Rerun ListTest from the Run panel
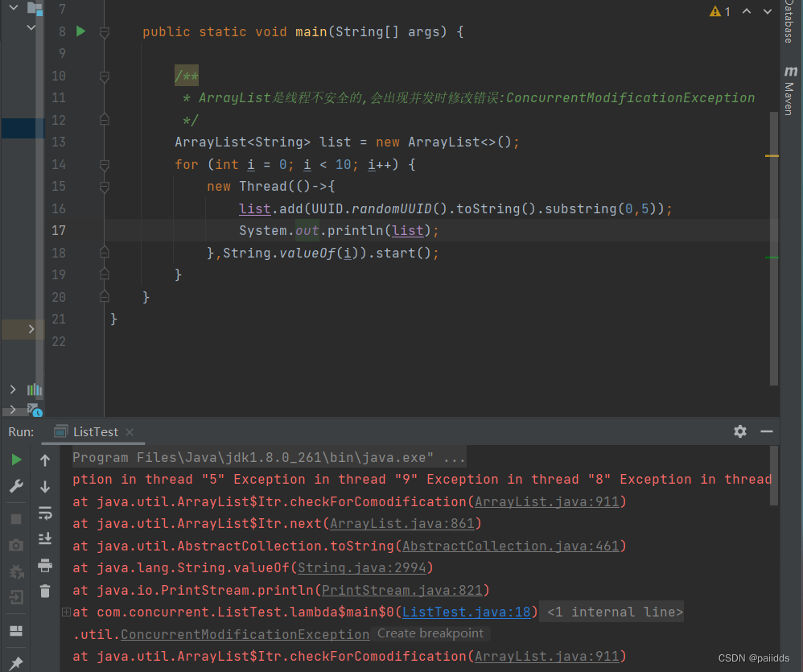Image resolution: width=803 pixels, height=672 pixels. [16, 460]
